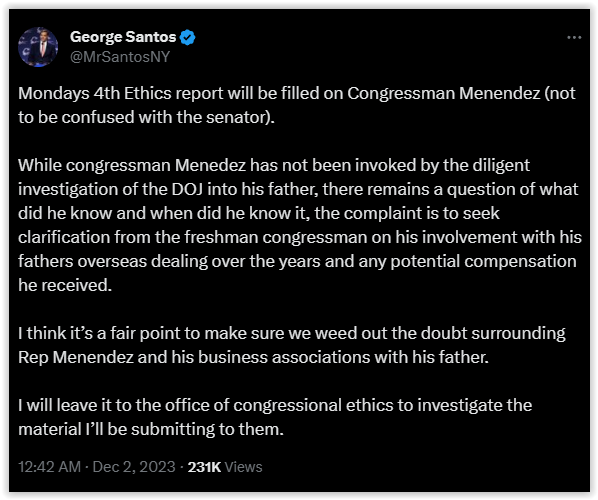Viewport: 598px width, 500px height.
Task: Click the 12:42 AM timestamp
Action: (x=50, y=467)
